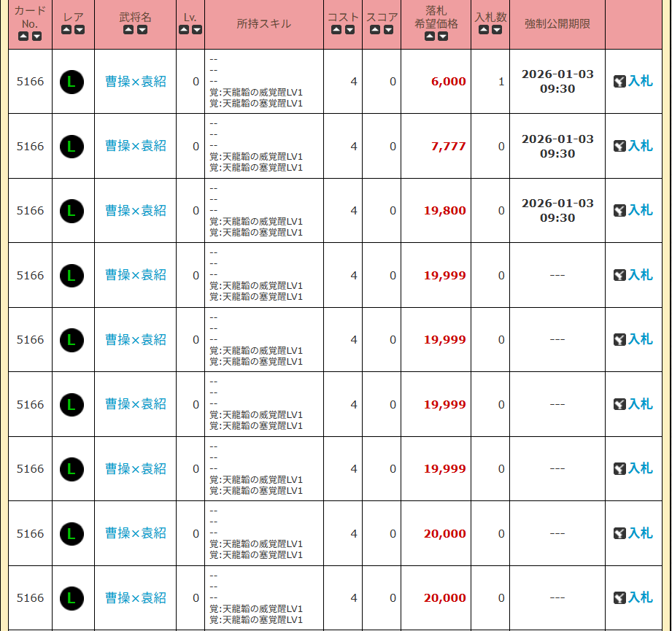Click the 入札 link for the 6,000 listing
This screenshot has width=672, height=631.
click(x=640, y=81)
